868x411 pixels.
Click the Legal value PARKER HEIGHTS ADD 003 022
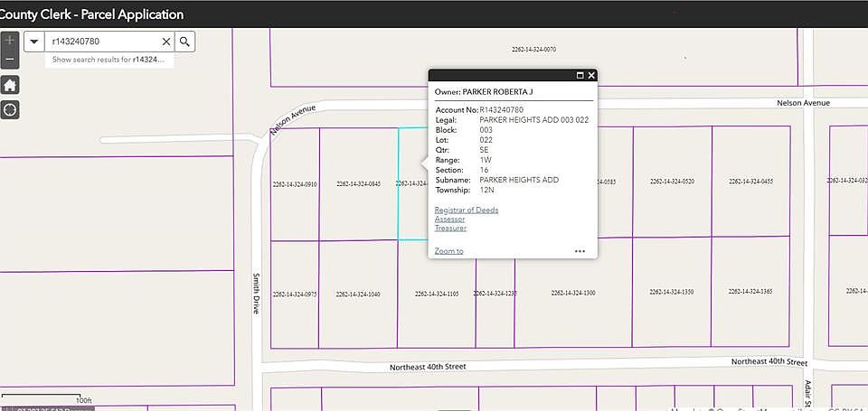coord(533,120)
